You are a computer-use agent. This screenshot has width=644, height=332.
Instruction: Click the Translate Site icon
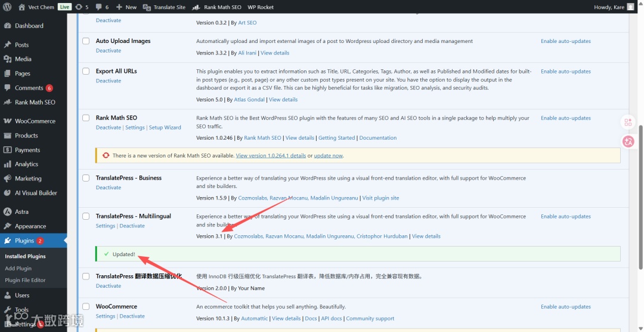(x=147, y=7)
